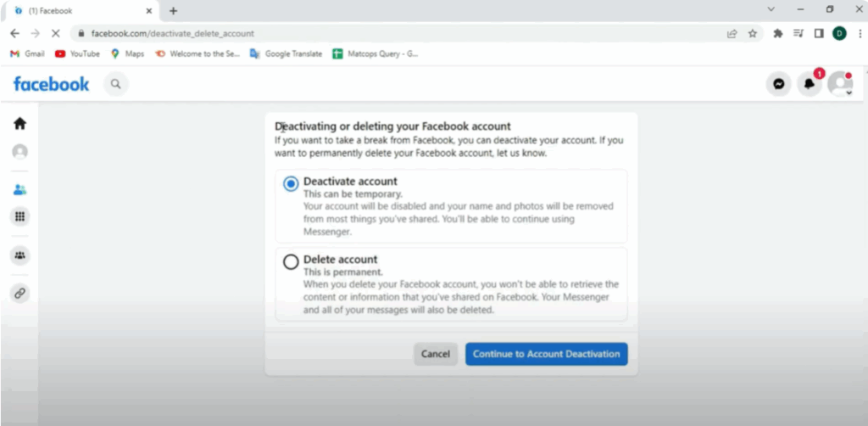The image size is (868, 426).
Task: Open the Welcome to the Se... bookmark
Action: click(198, 53)
